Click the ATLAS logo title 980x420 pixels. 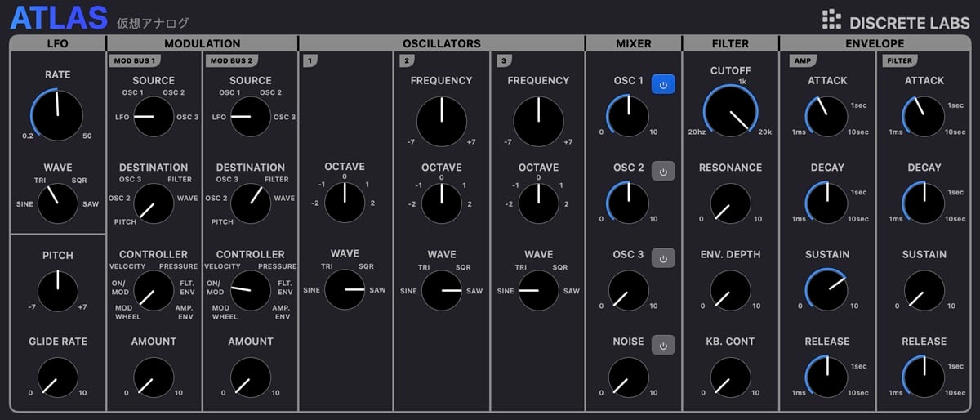pyautogui.click(x=60, y=17)
